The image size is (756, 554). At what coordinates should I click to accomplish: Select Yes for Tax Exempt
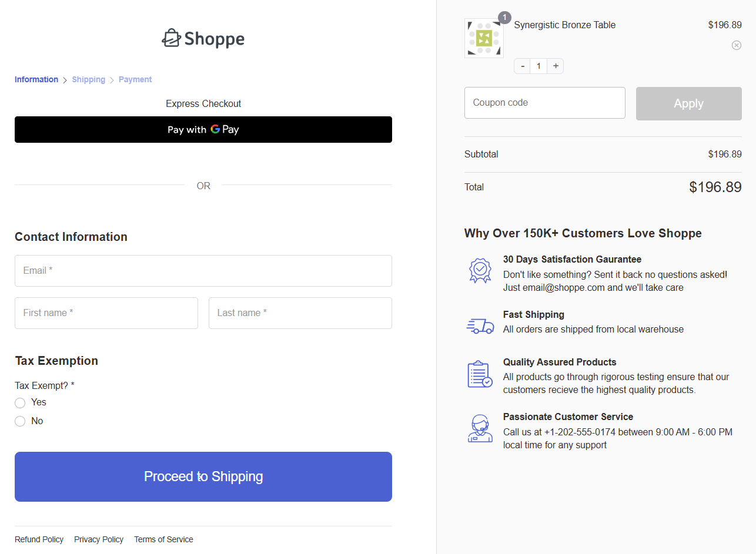pyautogui.click(x=19, y=402)
